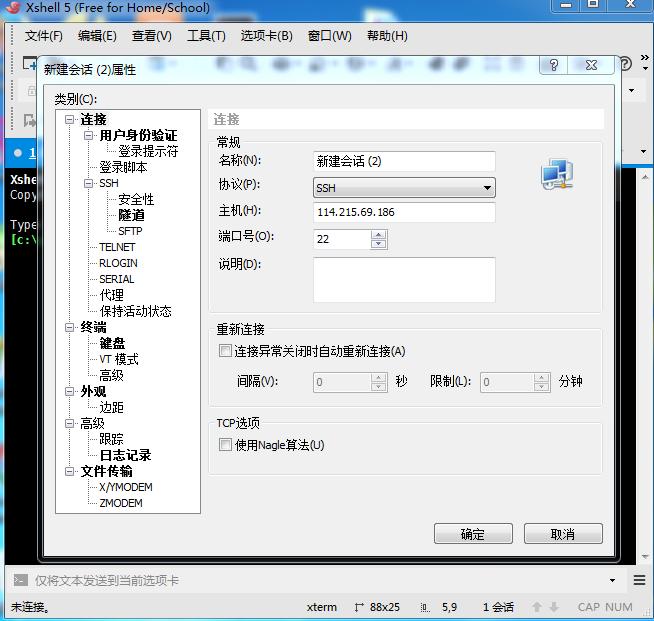Decrease the port number with down arrow
The height and width of the screenshot is (621, 654).
378,244
